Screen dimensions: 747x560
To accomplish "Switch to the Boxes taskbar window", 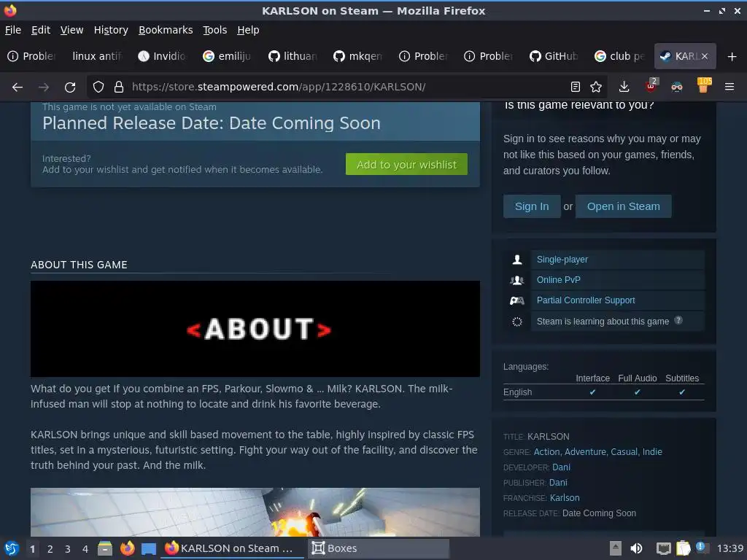I will [379, 548].
